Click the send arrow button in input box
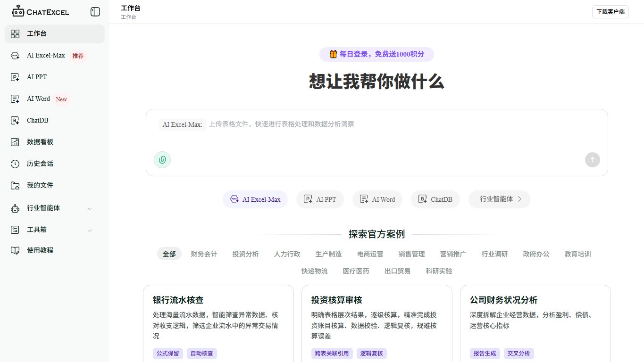This screenshot has width=644, height=362. pos(593,160)
